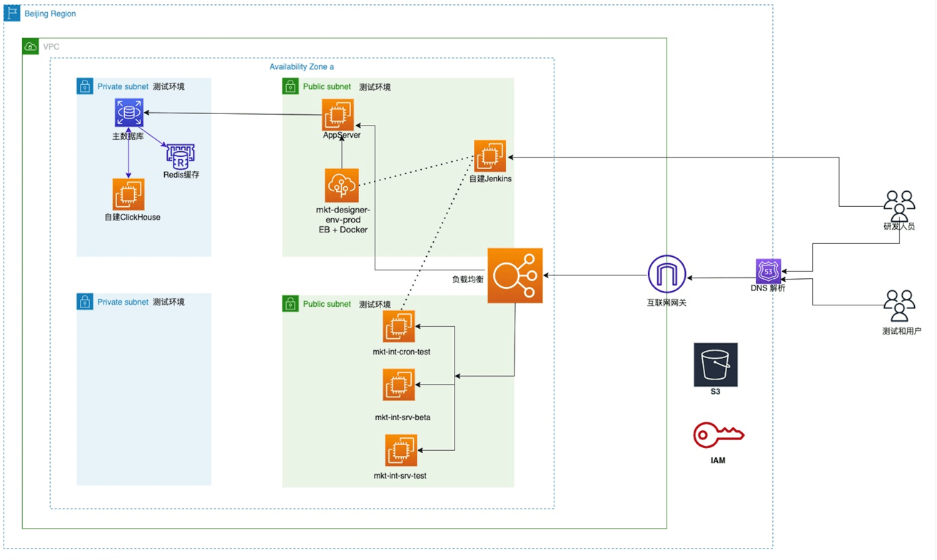Select the 自建ClickHouse instance icon

(x=128, y=193)
